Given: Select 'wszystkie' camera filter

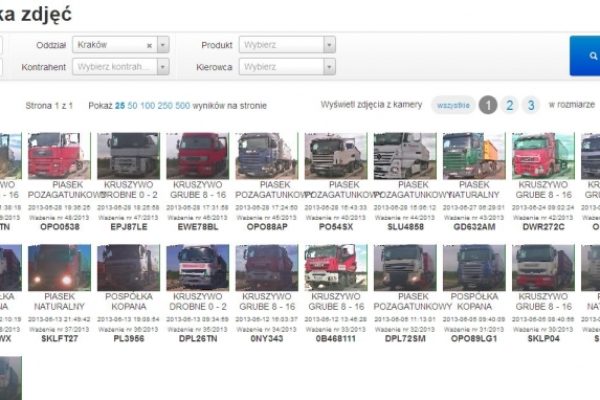Looking at the screenshot, I should pyautogui.click(x=453, y=105).
